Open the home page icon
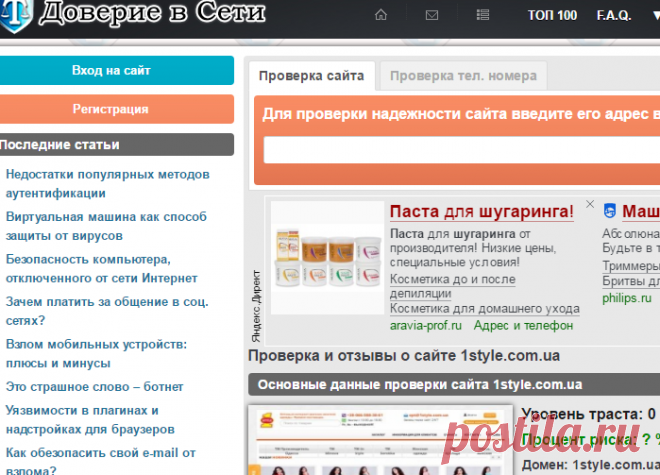This screenshot has width=660, height=475. [x=381, y=15]
